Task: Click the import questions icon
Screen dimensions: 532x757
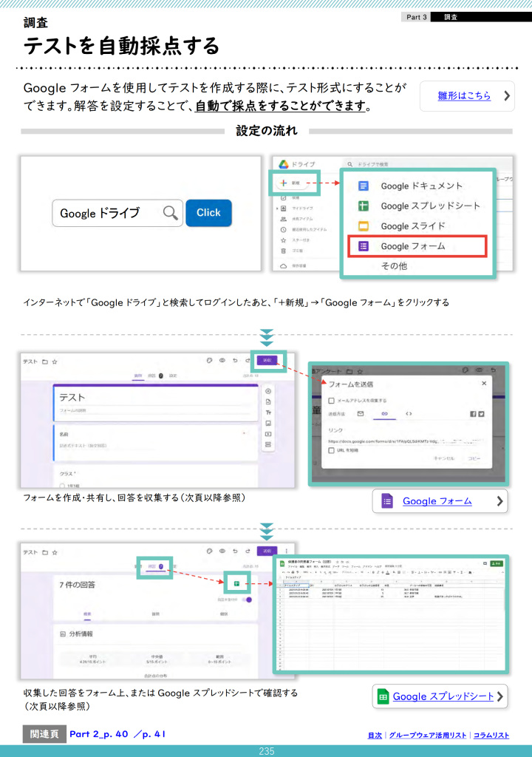Action: pos(268,401)
